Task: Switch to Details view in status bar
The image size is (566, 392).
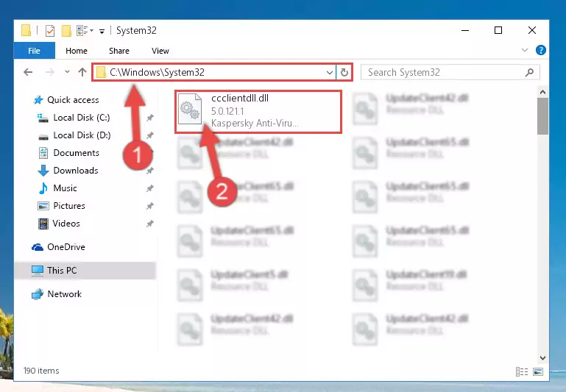Action: 522,371
